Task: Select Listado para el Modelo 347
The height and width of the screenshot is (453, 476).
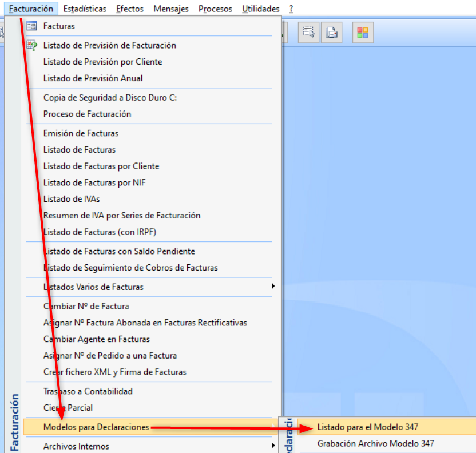Action: click(x=367, y=427)
